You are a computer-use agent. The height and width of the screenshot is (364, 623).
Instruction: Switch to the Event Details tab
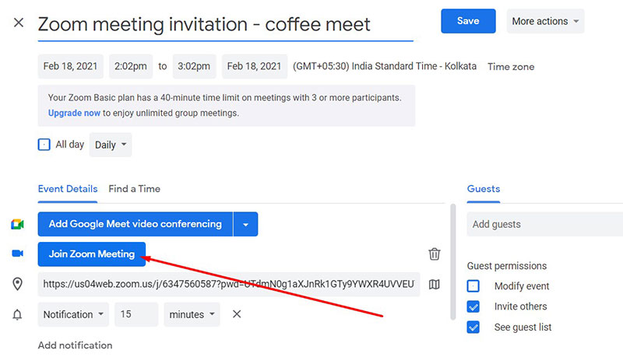click(68, 189)
